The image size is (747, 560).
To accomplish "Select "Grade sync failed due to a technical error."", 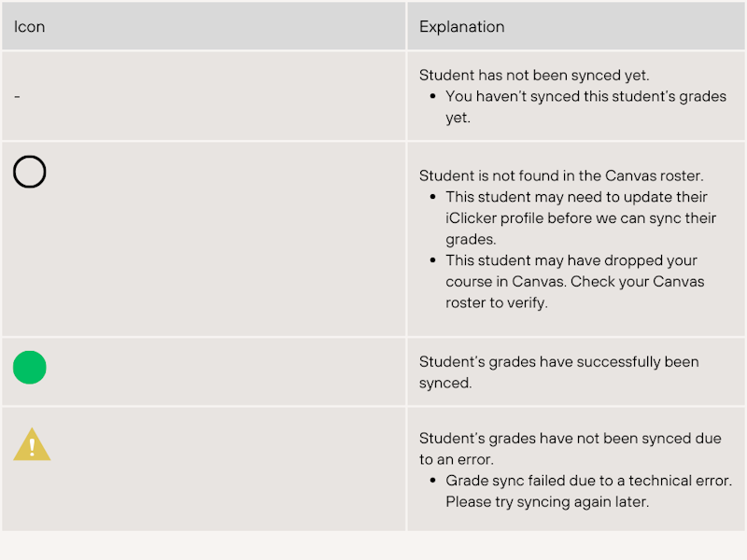I will 588,481.
